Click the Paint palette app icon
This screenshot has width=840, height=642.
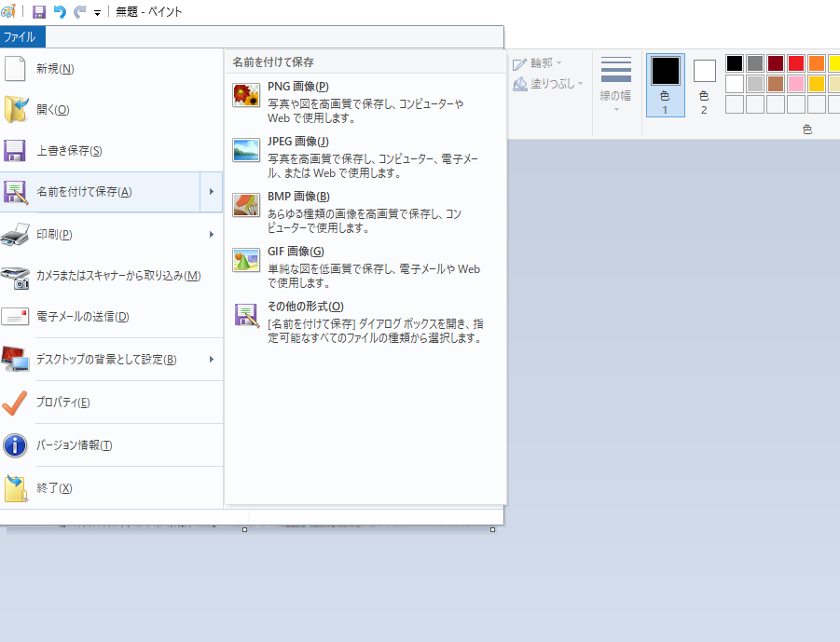(8, 11)
